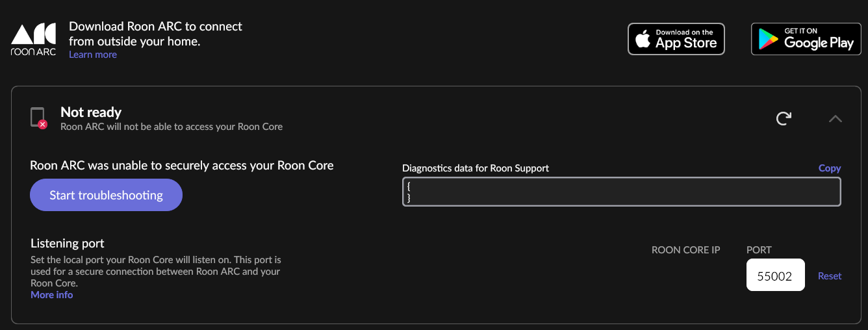Image resolution: width=868 pixels, height=330 pixels.
Task: Open the Learn more link
Action: pos(93,55)
